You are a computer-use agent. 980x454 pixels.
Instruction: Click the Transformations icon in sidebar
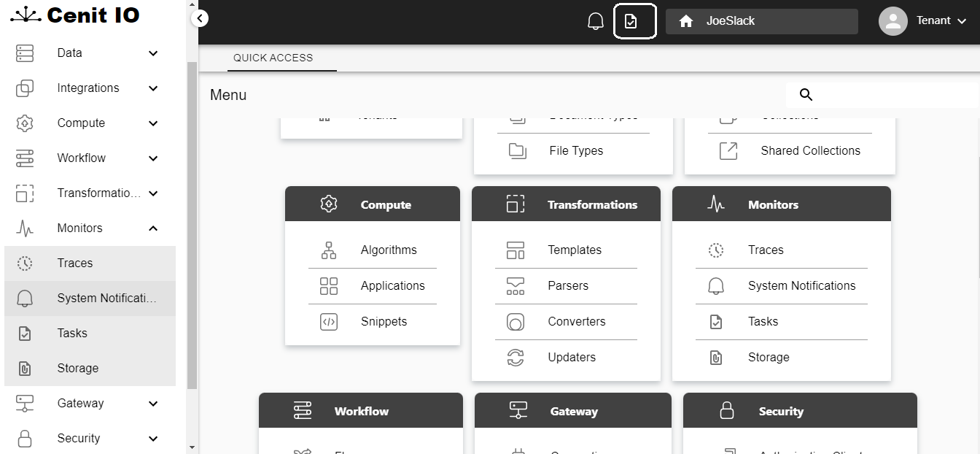coord(25,193)
